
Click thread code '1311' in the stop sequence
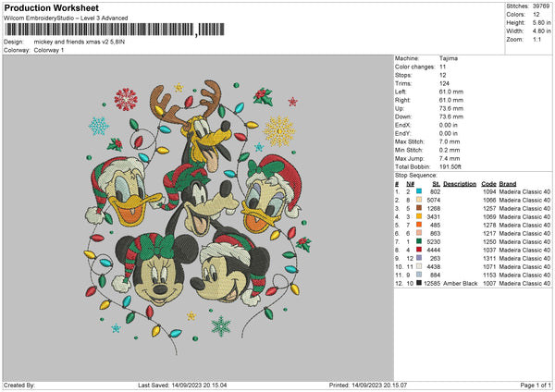coord(489,258)
